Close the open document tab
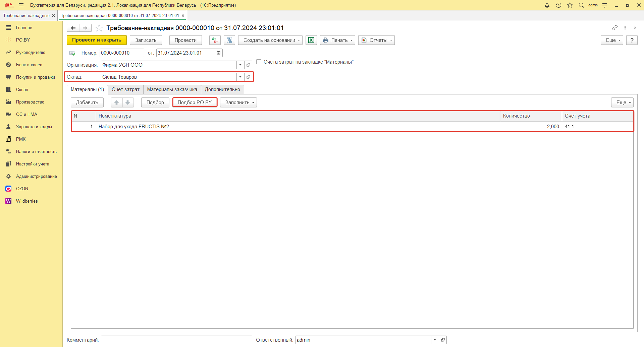This screenshot has height=347, width=644. (x=183, y=15)
